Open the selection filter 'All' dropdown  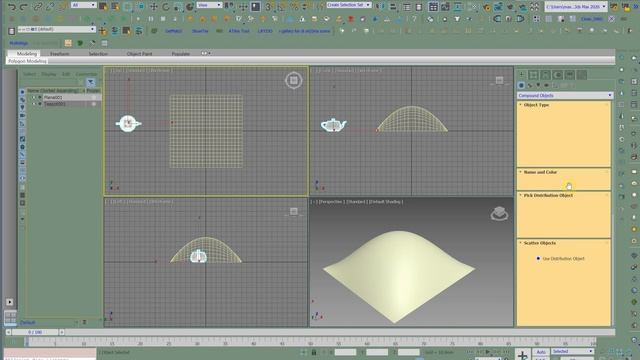(x=84, y=5)
